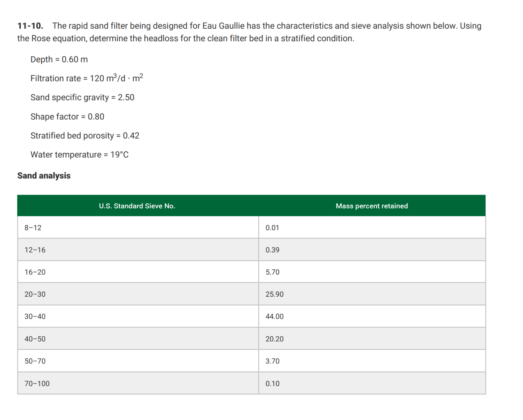Click the 'Mass percent retained' column header
Viewport: 523px width, 420px height.
[372, 206]
